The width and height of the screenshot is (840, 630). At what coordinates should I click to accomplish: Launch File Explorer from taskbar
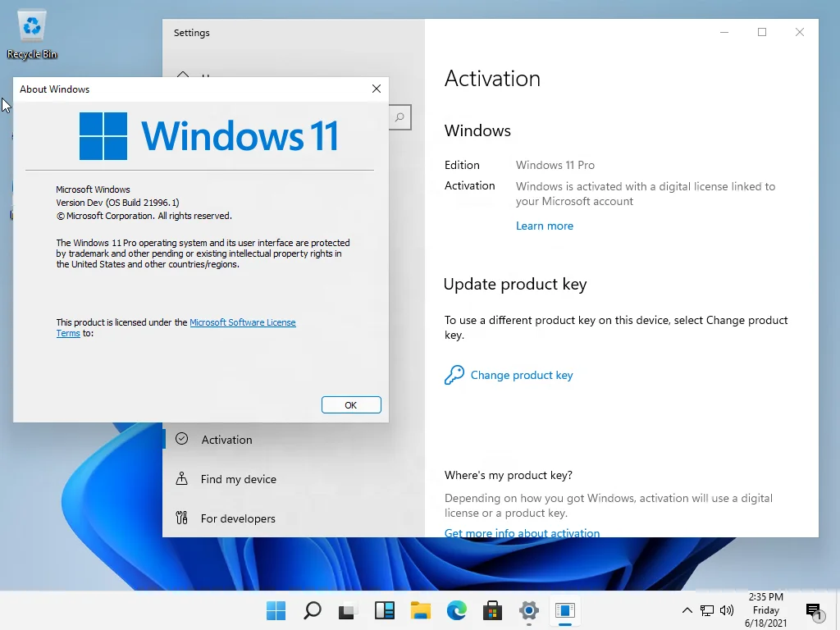pyautogui.click(x=421, y=610)
